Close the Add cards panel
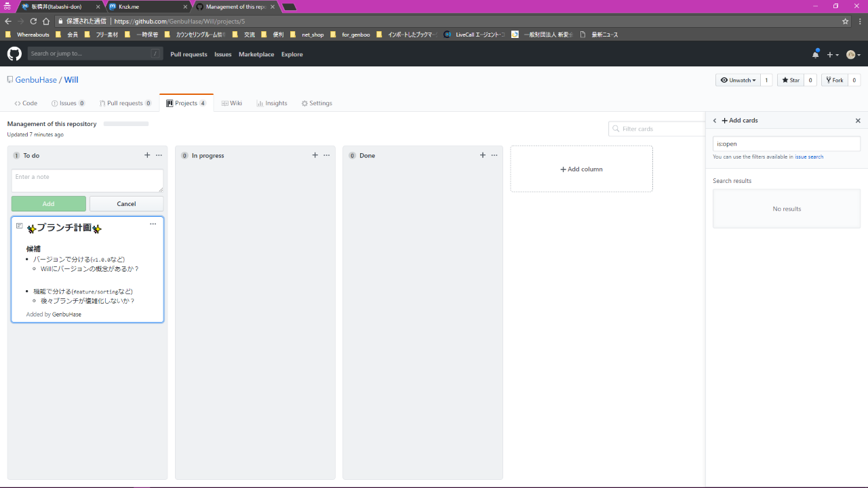The width and height of the screenshot is (868, 488). click(858, 121)
